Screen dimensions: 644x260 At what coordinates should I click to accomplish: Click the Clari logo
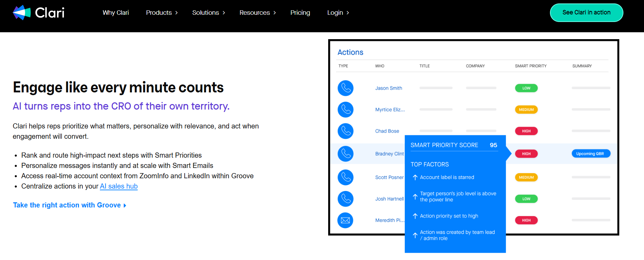point(38,13)
